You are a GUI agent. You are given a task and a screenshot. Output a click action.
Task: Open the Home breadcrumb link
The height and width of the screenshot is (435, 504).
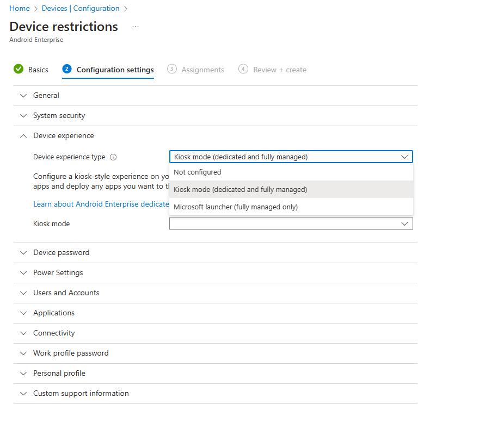click(x=20, y=8)
